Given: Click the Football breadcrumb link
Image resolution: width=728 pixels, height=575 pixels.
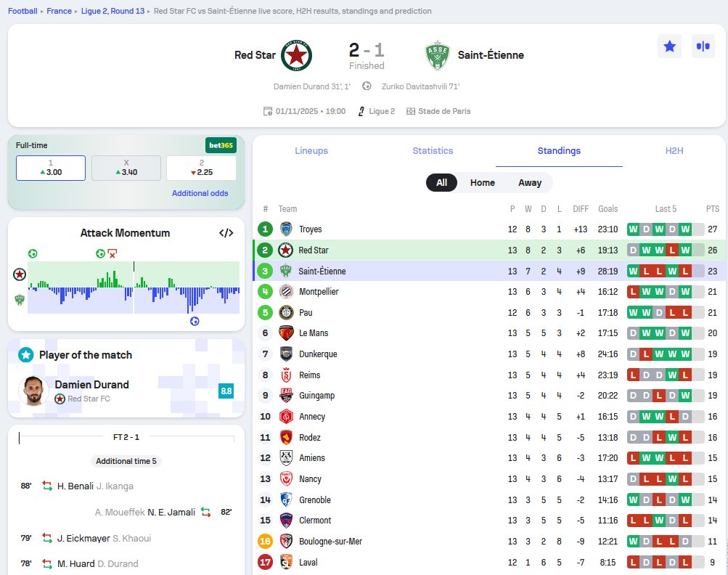Looking at the screenshot, I should 21,11.
